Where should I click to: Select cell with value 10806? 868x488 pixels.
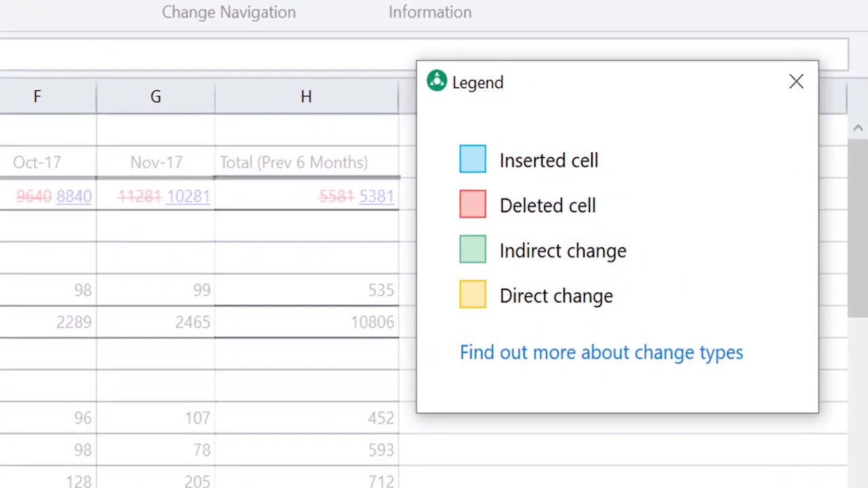tap(307, 322)
